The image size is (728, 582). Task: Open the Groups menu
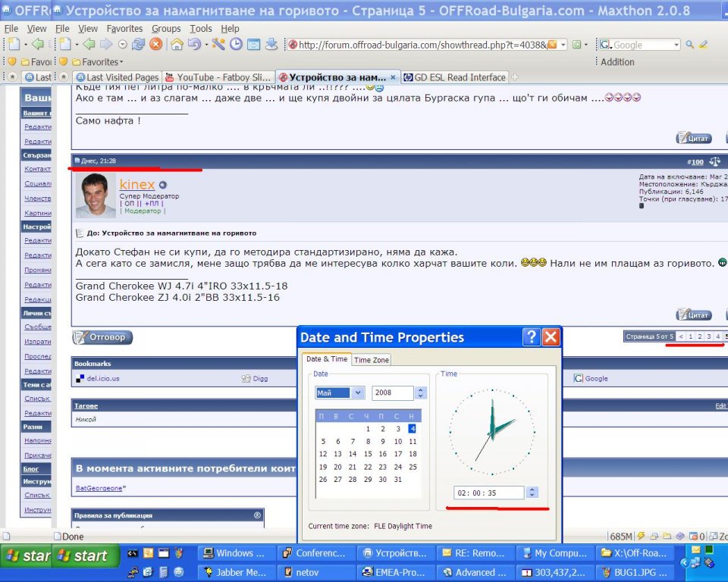click(x=166, y=29)
